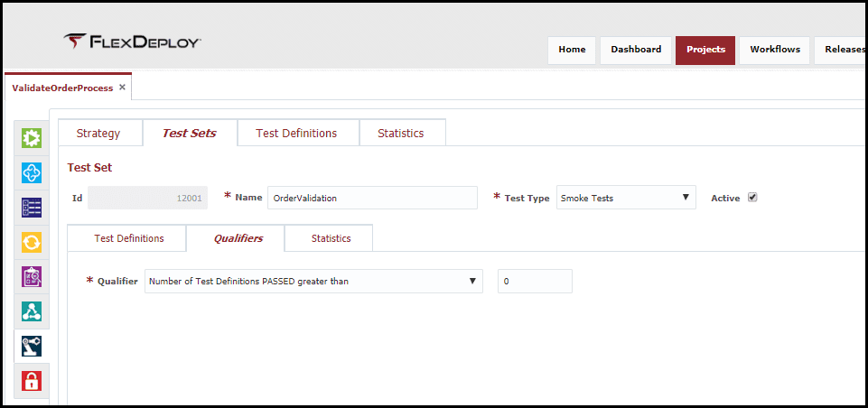Open the Workflows page
Image resolution: width=868 pixels, height=408 pixels.
[775, 50]
